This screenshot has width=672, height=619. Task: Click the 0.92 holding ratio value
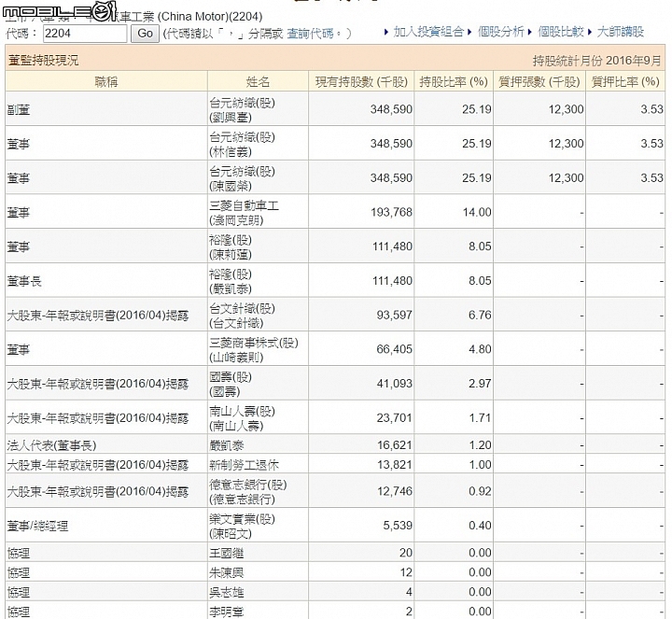click(x=480, y=491)
